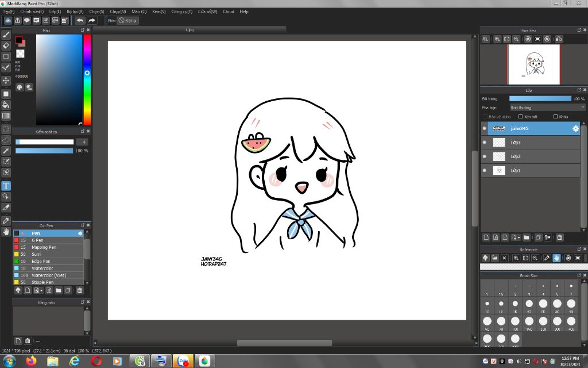
Task: Delete brush with trash icon in brush panel
Action: tap(79, 290)
